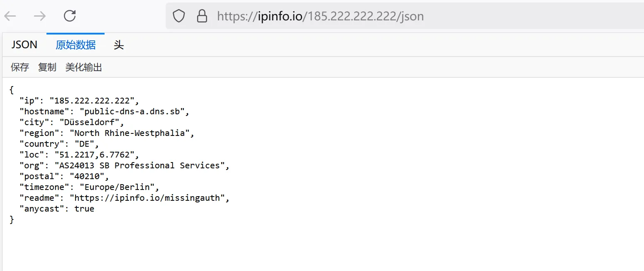Click the loc coordinates value
The height and width of the screenshot is (271, 644).
click(x=95, y=155)
